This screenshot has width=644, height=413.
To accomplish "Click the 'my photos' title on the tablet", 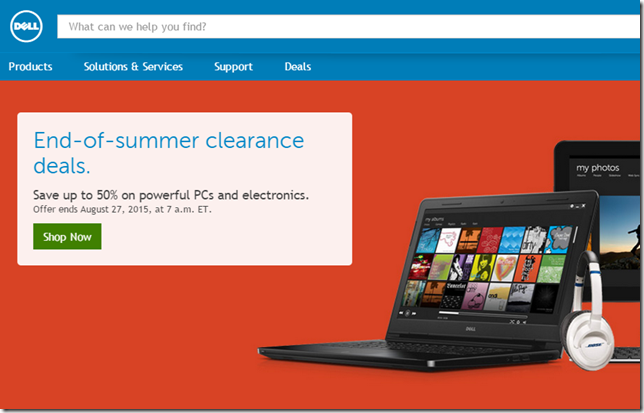I will [x=598, y=167].
